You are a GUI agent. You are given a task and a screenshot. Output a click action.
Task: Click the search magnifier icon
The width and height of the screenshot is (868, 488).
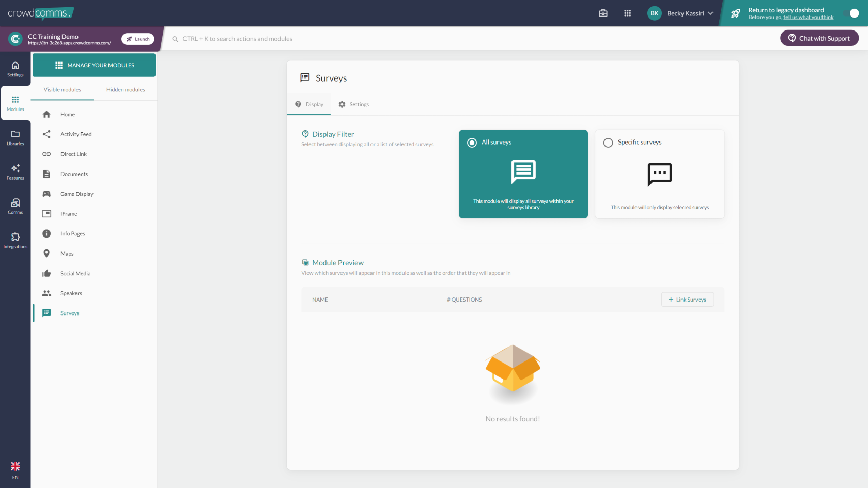tap(175, 39)
